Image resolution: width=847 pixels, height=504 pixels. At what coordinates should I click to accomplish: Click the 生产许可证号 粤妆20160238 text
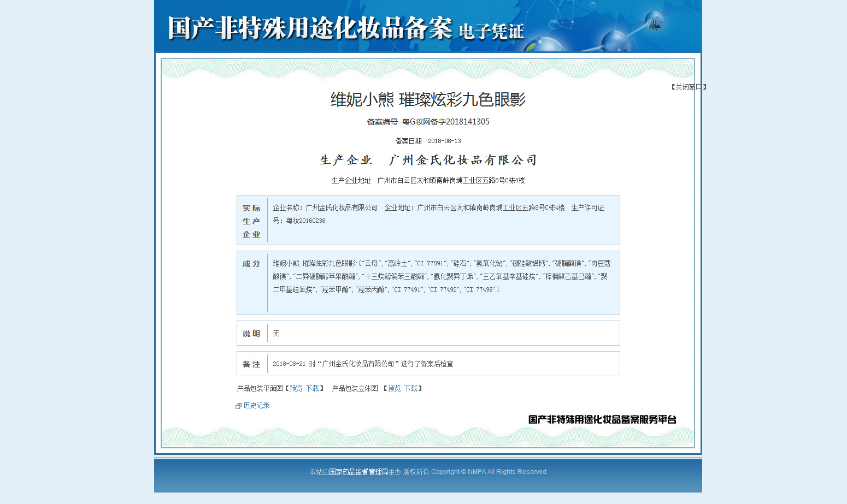click(x=438, y=214)
